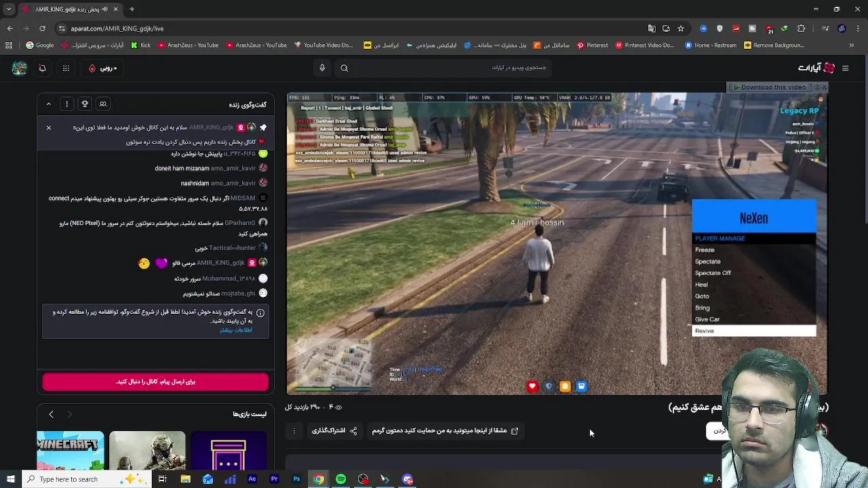
Task: Bookmark this page with star icon
Action: tap(681, 28)
